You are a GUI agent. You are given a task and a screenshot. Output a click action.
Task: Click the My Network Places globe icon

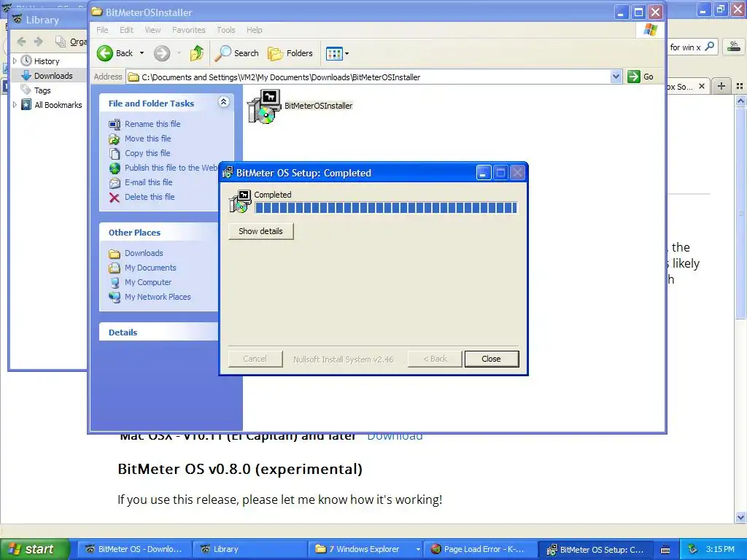[x=115, y=297]
